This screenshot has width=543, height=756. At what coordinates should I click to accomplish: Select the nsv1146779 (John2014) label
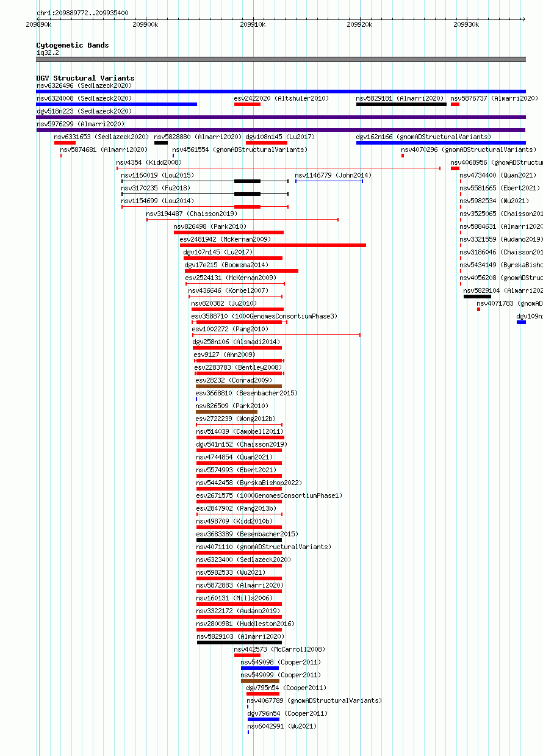333,175
